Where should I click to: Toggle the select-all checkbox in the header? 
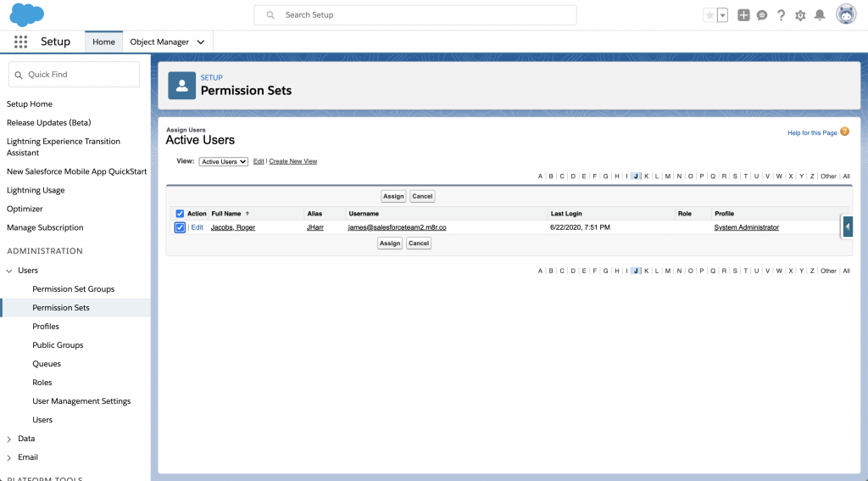(x=180, y=213)
